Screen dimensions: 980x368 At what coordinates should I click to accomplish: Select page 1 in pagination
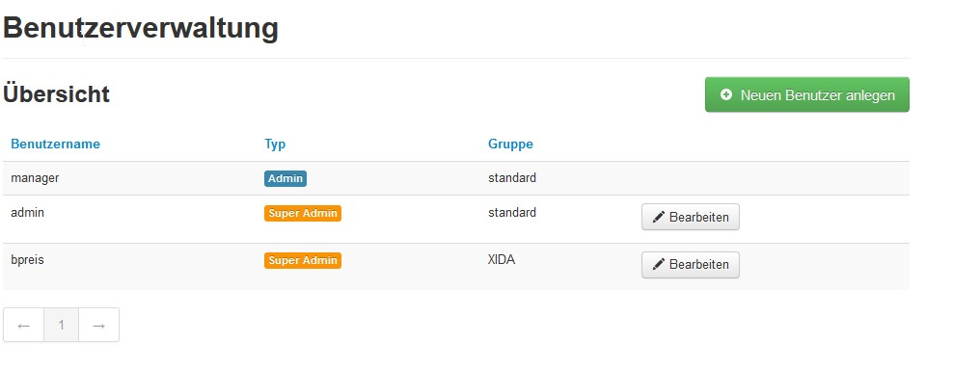[62, 325]
